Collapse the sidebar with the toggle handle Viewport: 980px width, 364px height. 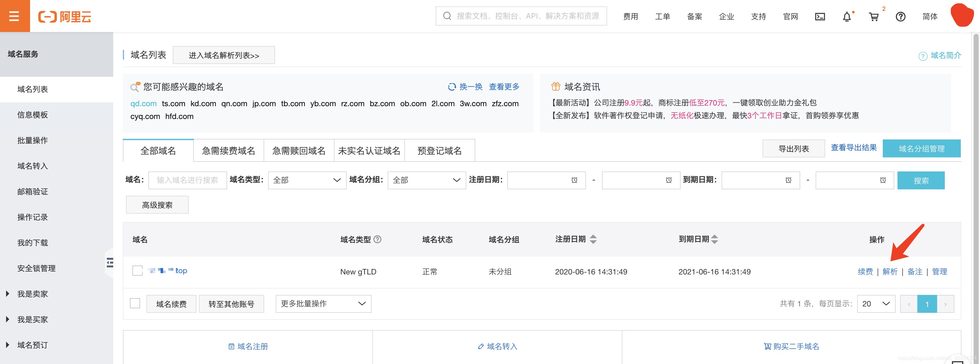(110, 263)
